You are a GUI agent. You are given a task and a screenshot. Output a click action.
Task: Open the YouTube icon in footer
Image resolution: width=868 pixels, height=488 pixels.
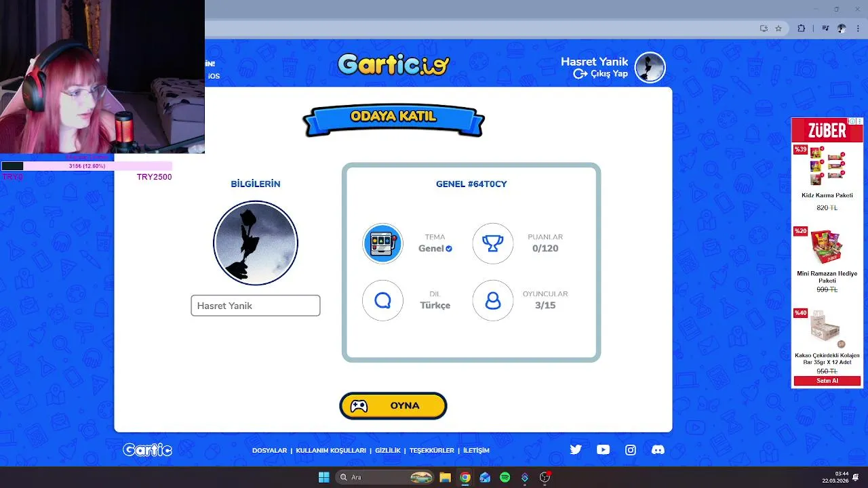point(603,449)
